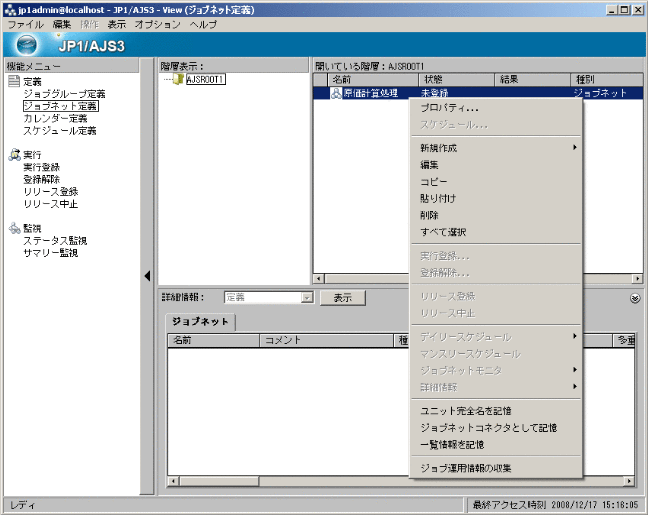Select AJSROOT1 node in the hierarchy tree
This screenshot has width=649, height=515.
pyautogui.click(x=205, y=79)
